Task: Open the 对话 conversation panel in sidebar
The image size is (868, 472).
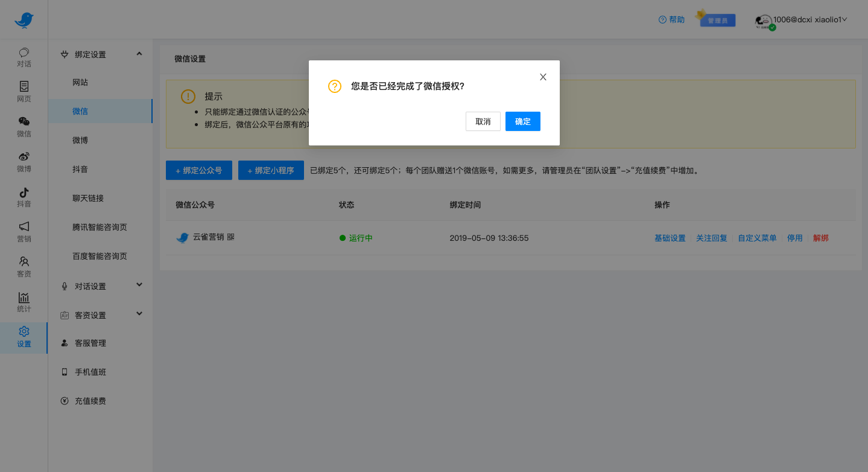Action: click(24, 58)
